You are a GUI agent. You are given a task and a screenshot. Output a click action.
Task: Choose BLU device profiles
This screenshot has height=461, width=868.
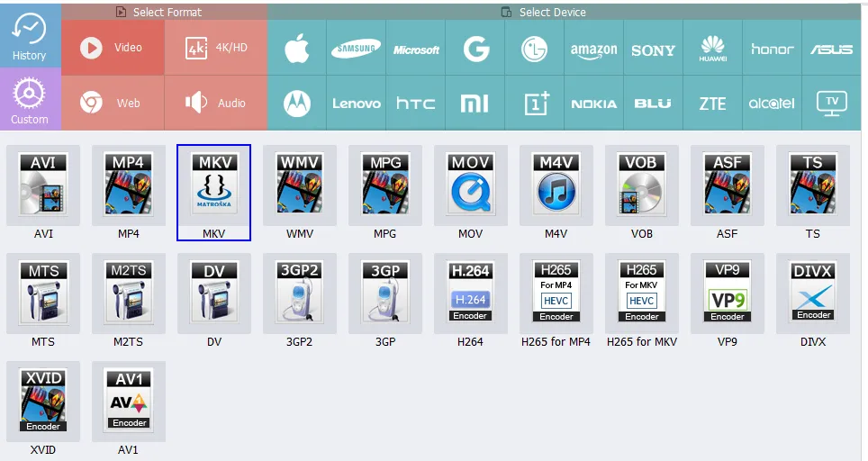653,103
